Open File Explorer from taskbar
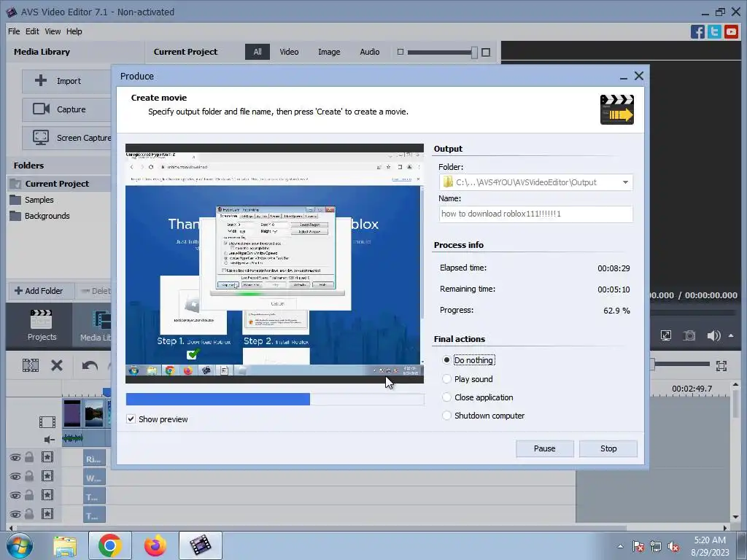The image size is (747, 560). click(x=65, y=546)
